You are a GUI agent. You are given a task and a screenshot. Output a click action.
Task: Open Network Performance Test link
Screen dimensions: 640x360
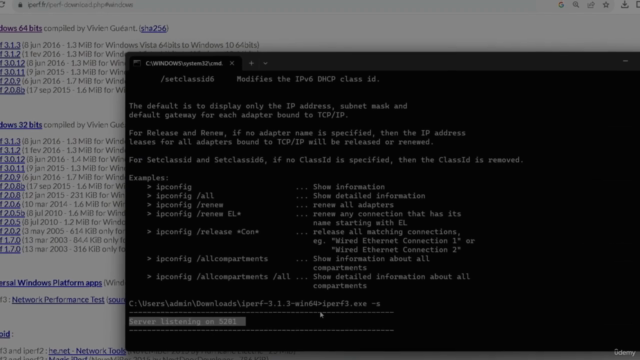pyautogui.click(x=58, y=300)
